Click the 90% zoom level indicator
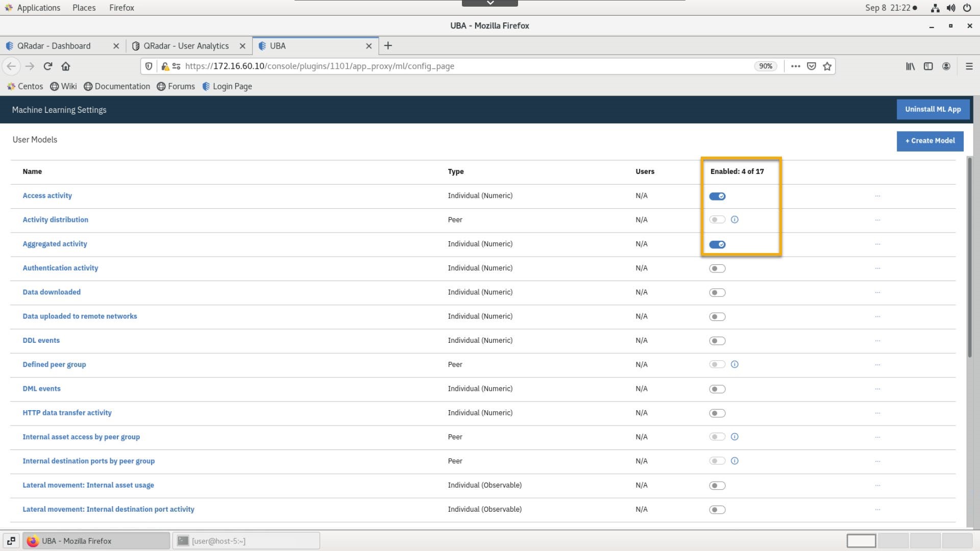The width and height of the screenshot is (980, 551). coord(765,66)
